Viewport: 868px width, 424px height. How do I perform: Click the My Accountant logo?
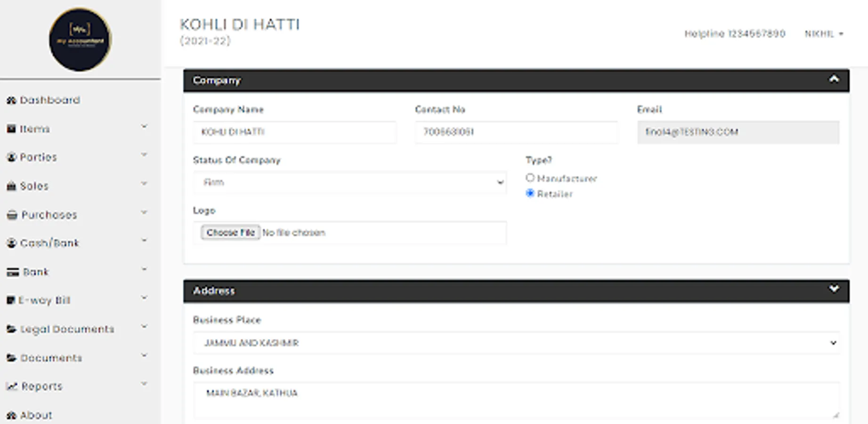(80, 40)
